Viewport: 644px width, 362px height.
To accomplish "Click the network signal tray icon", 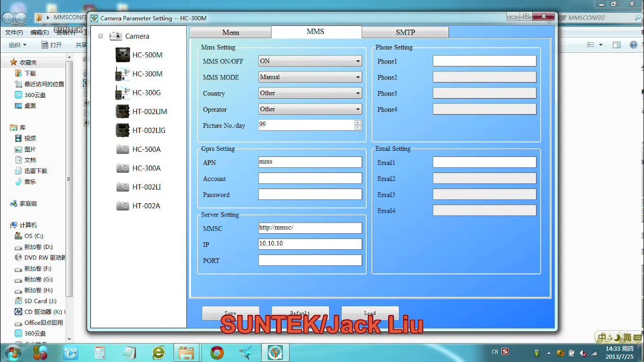I will pyautogui.click(x=594, y=353).
